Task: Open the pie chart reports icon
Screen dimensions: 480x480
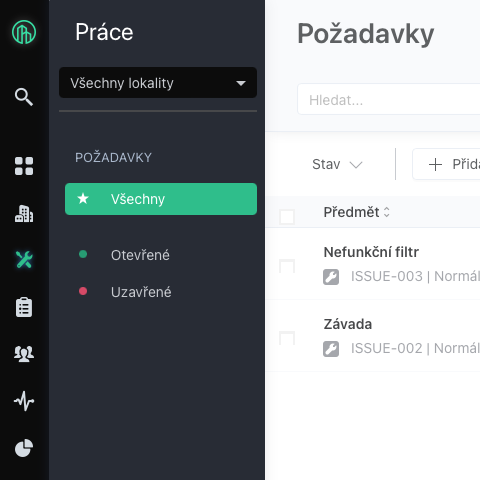Action: point(24,448)
